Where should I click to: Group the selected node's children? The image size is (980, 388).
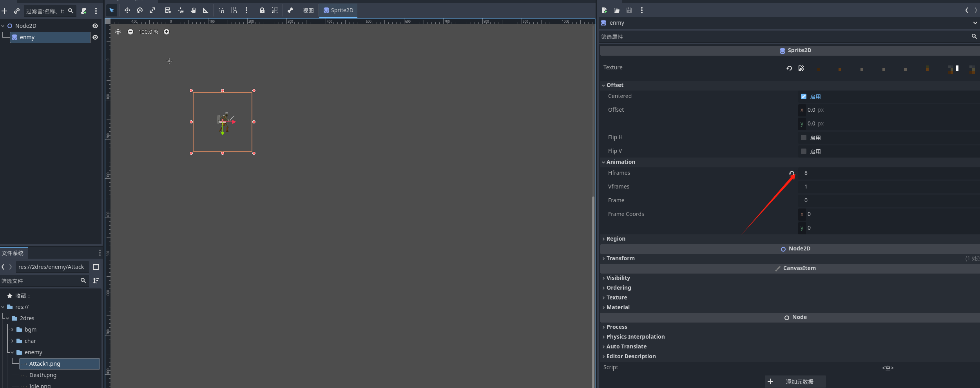[275, 10]
